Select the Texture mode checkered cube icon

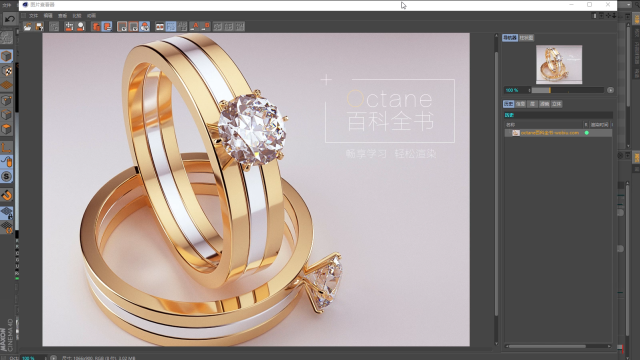pyautogui.click(x=7, y=71)
